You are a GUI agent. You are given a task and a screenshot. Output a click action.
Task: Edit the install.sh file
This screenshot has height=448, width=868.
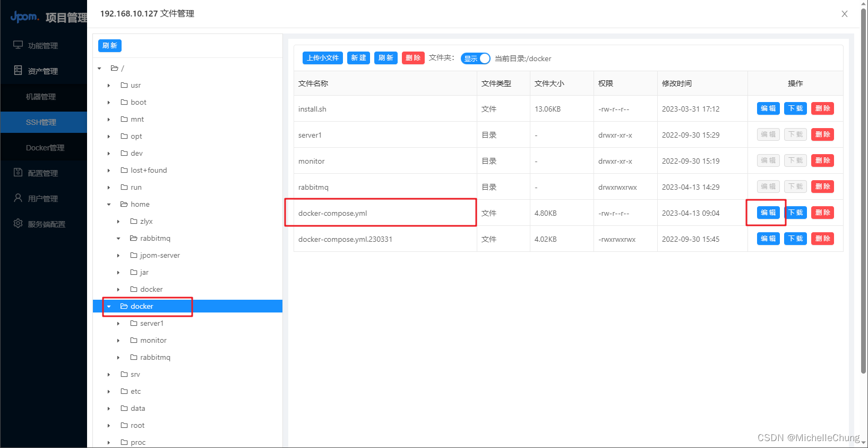click(768, 108)
